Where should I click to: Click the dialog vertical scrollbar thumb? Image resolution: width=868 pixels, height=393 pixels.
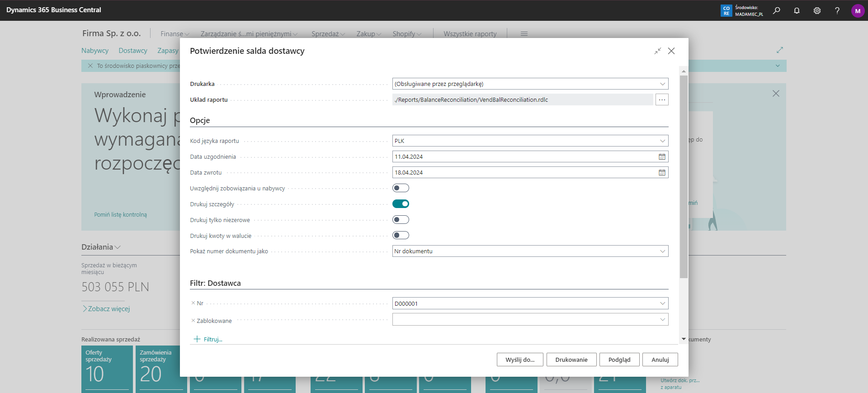click(x=684, y=176)
